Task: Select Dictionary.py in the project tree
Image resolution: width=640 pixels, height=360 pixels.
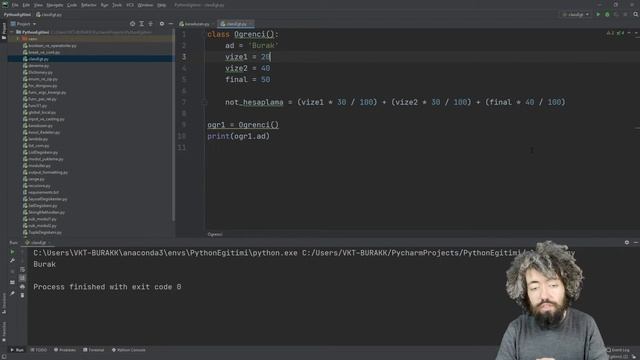Action: [x=40, y=72]
